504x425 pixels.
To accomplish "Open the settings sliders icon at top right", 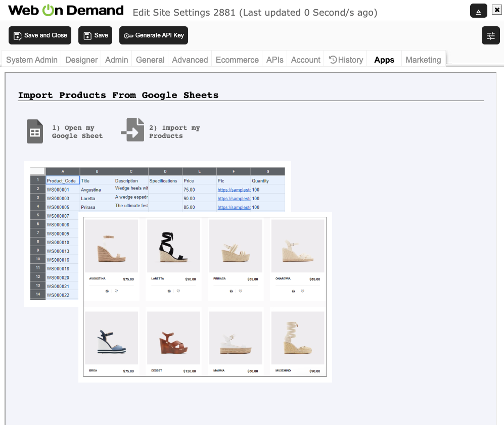I will click(x=490, y=35).
